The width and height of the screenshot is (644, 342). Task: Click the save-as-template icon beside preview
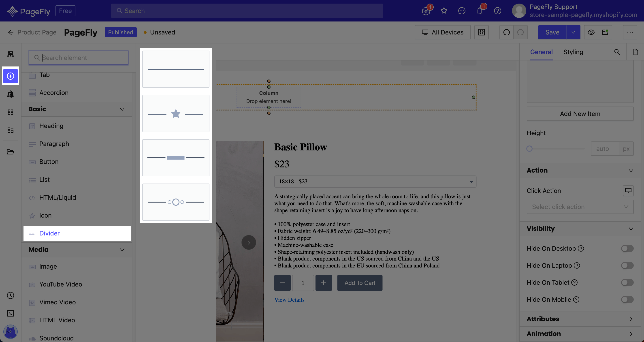point(605,32)
